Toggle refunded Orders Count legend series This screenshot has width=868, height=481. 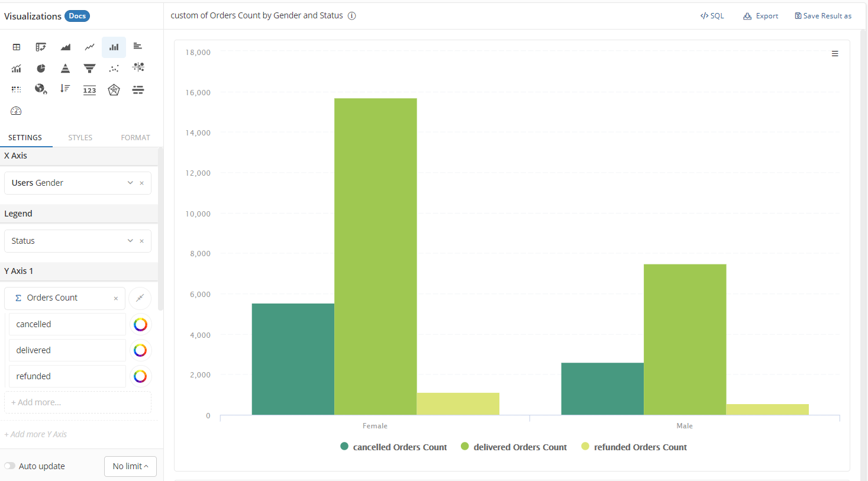tap(634, 447)
